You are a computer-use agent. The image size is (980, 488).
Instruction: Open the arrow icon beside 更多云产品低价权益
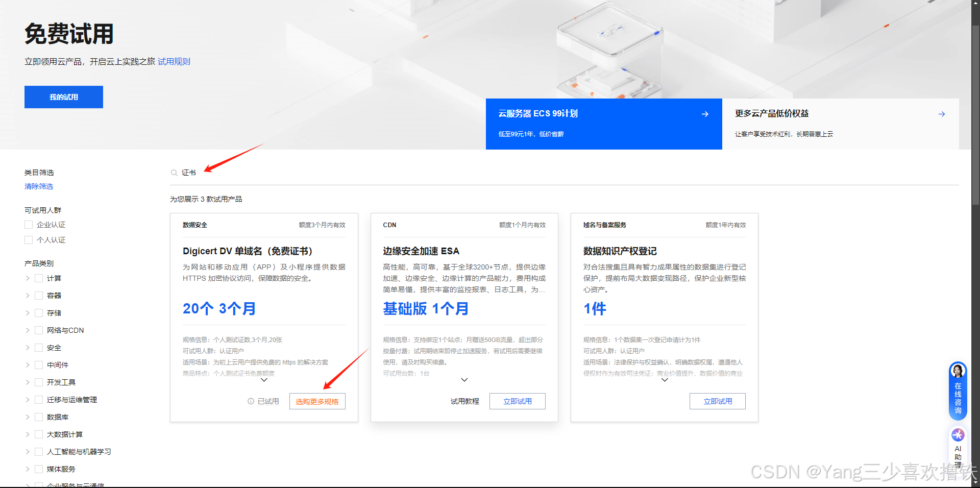942,114
